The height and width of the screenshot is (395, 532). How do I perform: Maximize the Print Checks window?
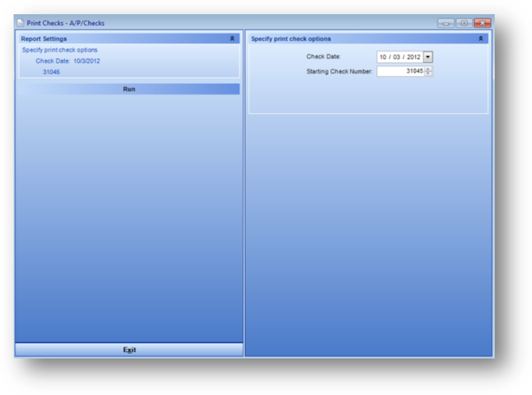tap(464, 23)
